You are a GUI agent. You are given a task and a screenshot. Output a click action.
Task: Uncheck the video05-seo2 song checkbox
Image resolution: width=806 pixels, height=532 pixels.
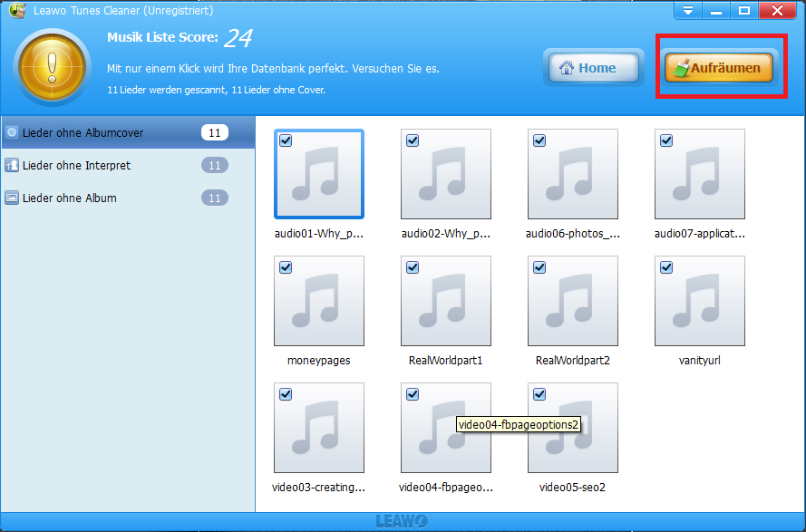pyautogui.click(x=539, y=394)
